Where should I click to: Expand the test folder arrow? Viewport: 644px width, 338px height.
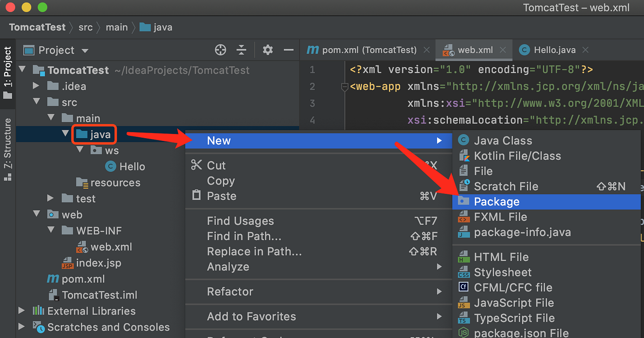(x=51, y=198)
